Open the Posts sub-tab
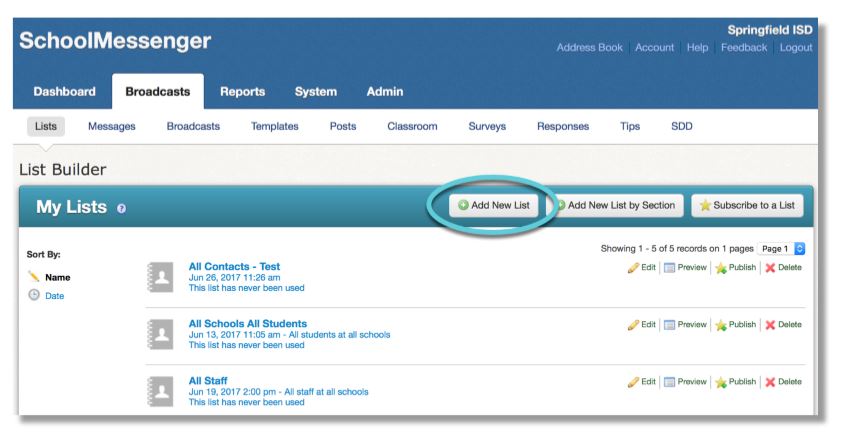 (x=343, y=126)
